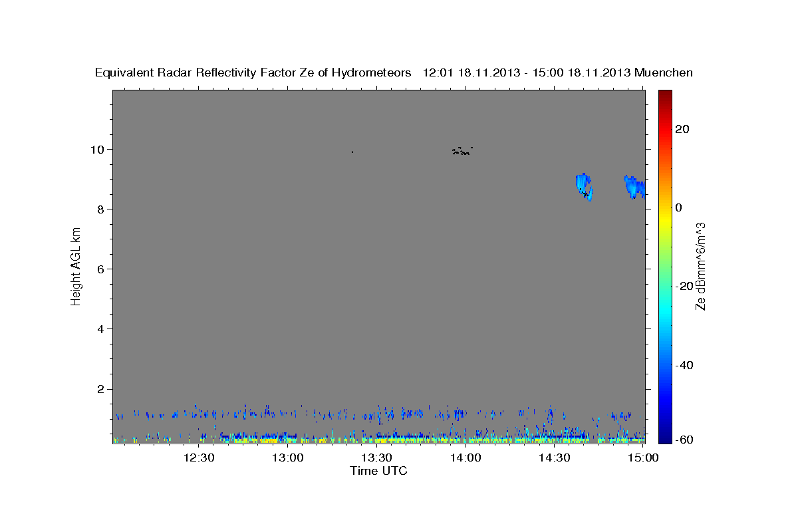Click the 'Time UTC' axis label

tap(378, 471)
